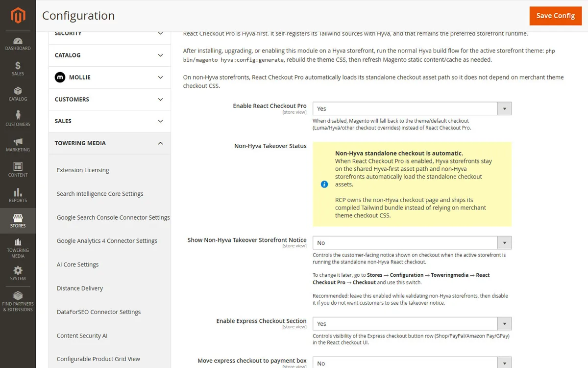The image size is (588, 368).
Task: Open Search Intelligence Core Settings
Action: point(100,194)
